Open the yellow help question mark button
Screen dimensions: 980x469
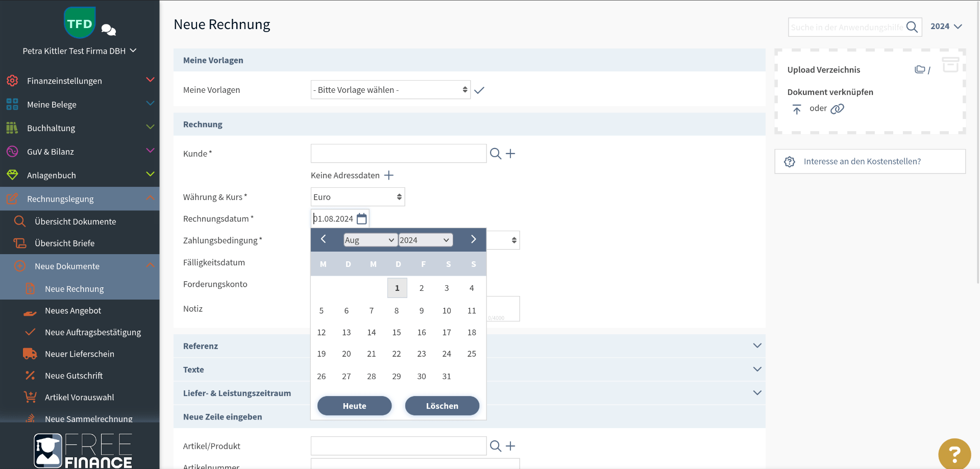954,453
